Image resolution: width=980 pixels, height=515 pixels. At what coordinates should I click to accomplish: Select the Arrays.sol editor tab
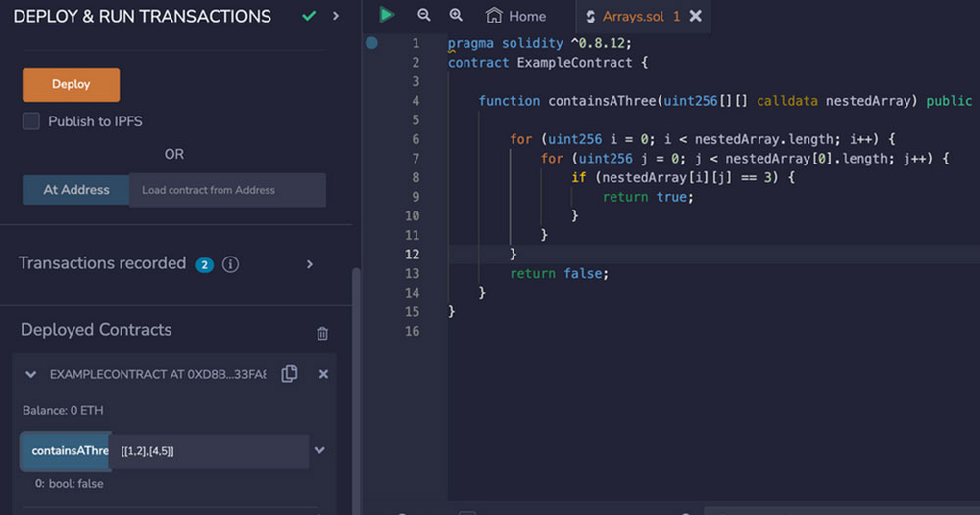(x=633, y=16)
